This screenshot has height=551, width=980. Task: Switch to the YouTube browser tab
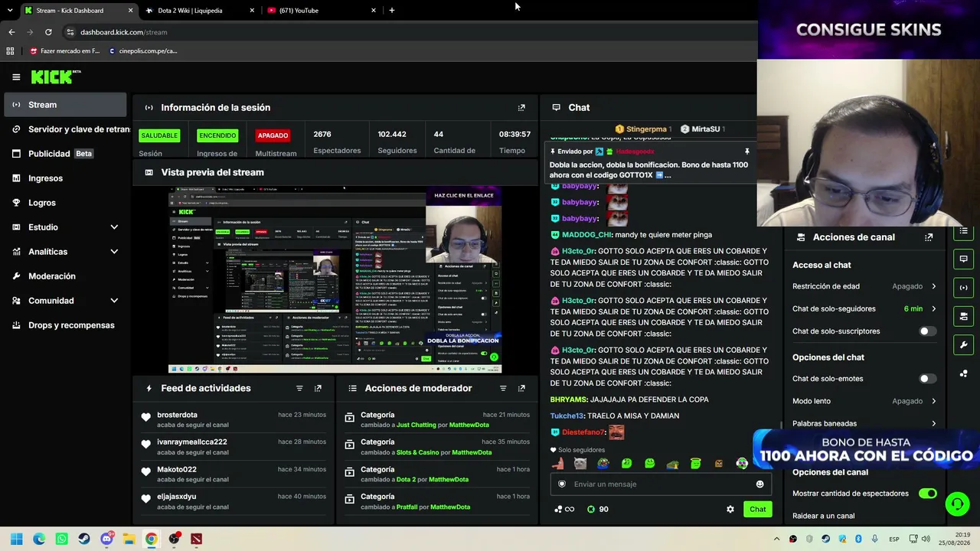coord(322,11)
